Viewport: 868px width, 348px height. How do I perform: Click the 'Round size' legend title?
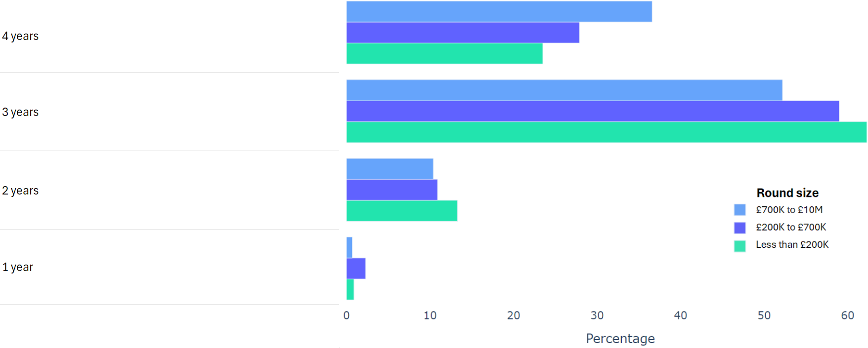click(787, 193)
